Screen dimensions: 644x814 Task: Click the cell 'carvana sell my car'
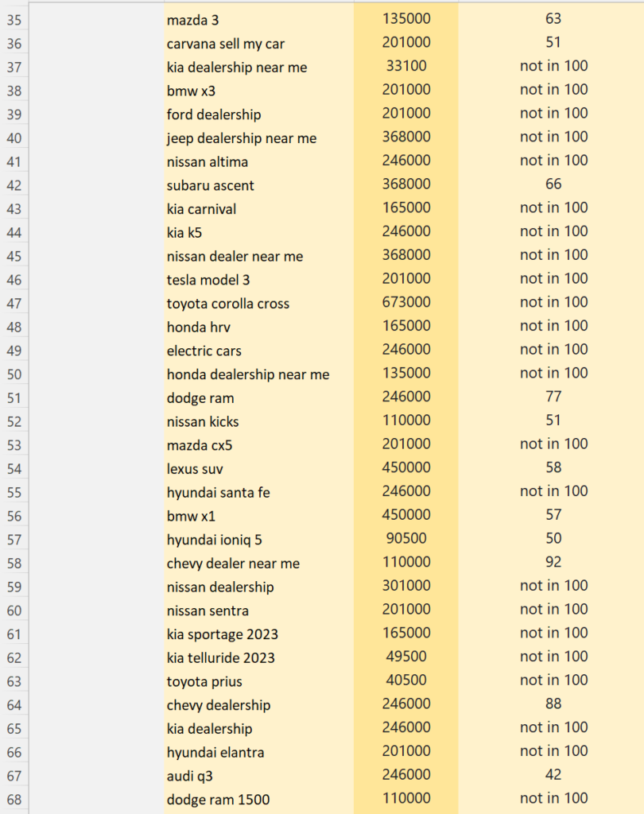click(258, 44)
